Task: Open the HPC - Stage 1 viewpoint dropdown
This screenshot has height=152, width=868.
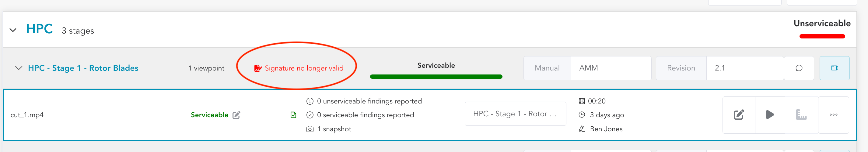Action: click(x=515, y=114)
